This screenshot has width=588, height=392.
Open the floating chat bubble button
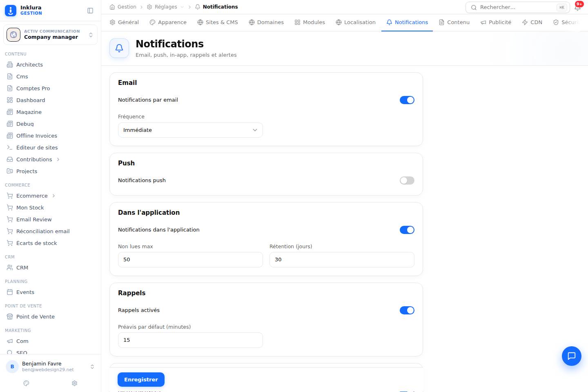pos(572,356)
